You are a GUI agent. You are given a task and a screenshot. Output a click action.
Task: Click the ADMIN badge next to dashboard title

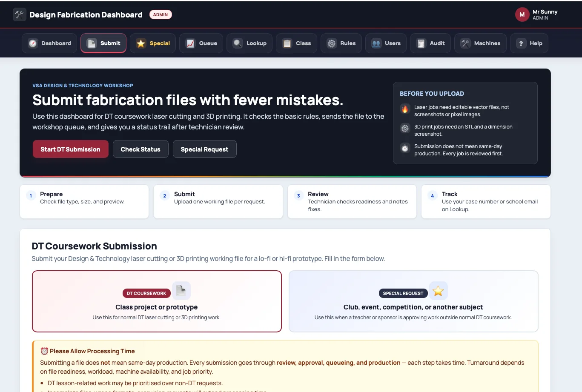(161, 14)
